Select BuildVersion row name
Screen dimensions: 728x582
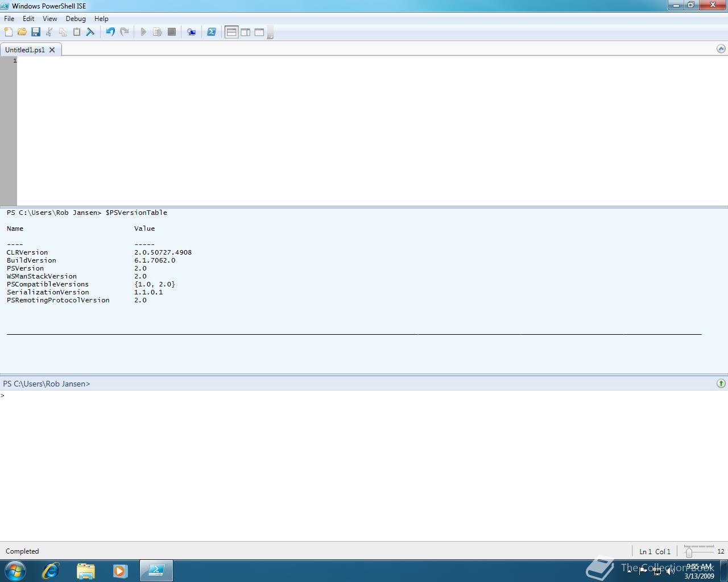coord(31,260)
